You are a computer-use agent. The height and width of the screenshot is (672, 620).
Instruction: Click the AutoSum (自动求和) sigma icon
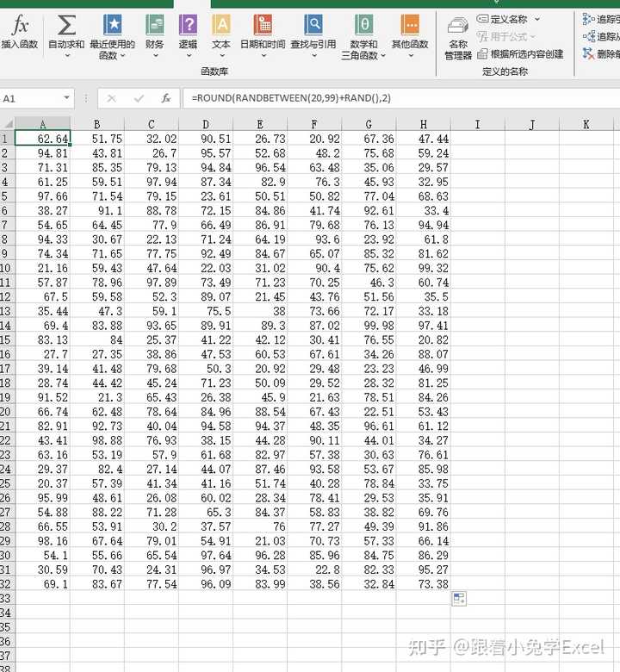coord(66,25)
